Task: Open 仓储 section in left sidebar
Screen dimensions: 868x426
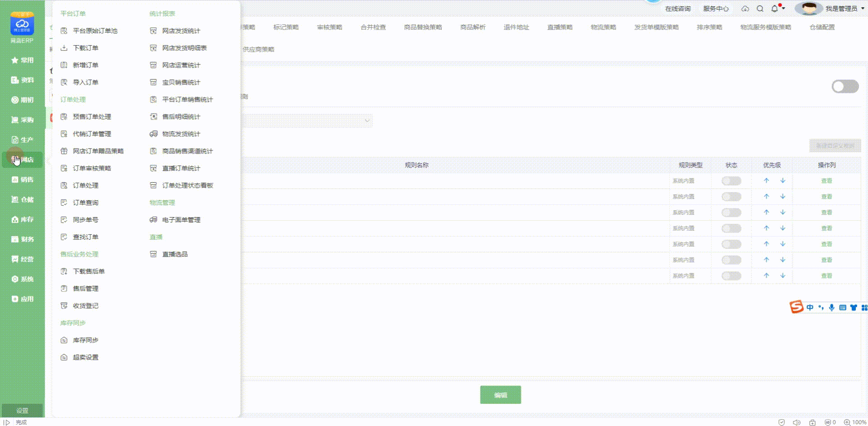Action: (x=22, y=199)
